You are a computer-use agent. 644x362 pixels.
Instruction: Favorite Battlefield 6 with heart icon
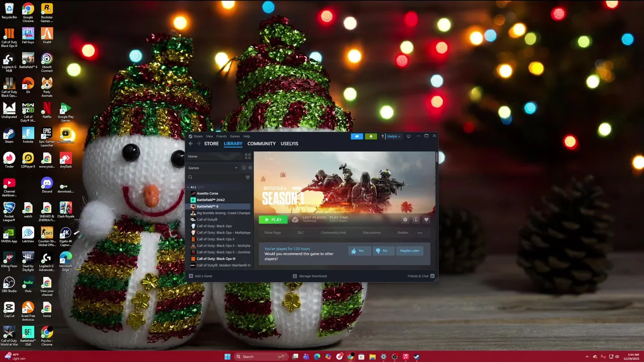click(426, 220)
